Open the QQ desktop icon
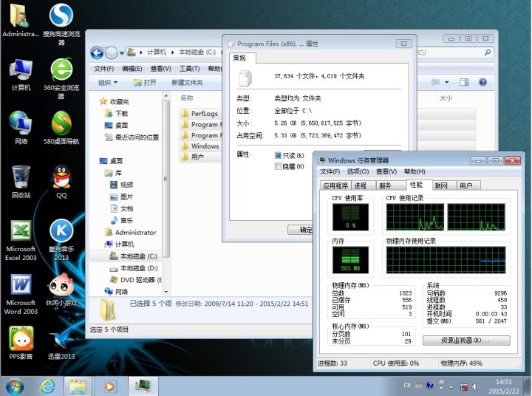 coord(61,178)
